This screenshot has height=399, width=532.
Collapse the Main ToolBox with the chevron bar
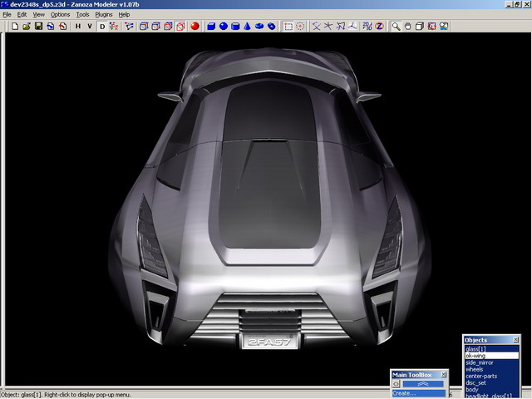click(x=423, y=384)
